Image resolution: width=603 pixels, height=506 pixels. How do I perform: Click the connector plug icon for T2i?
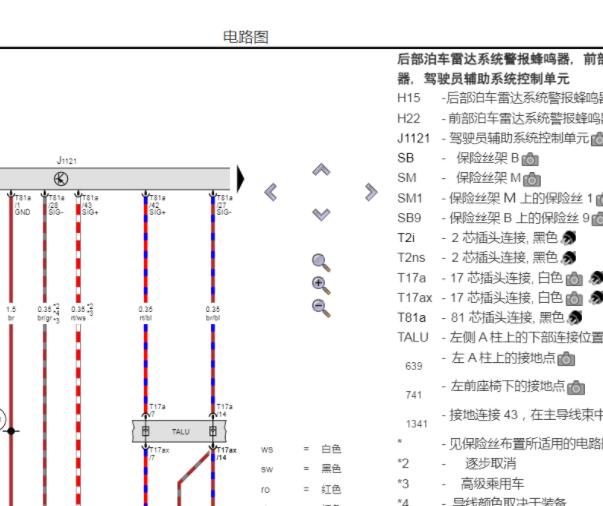568,238
